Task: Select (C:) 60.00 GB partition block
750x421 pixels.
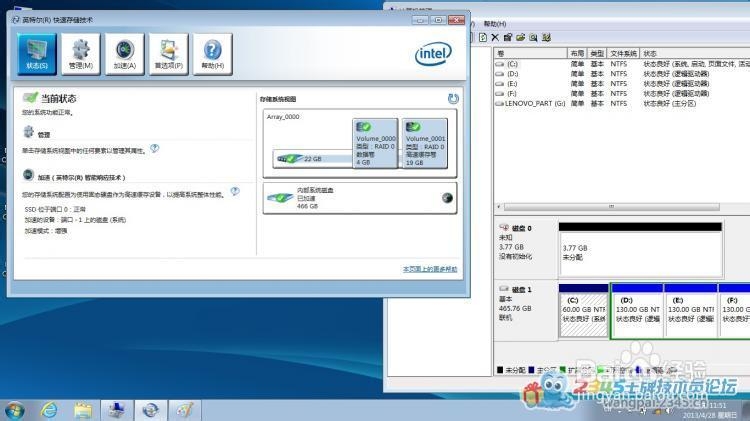Action: pos(584,311)
